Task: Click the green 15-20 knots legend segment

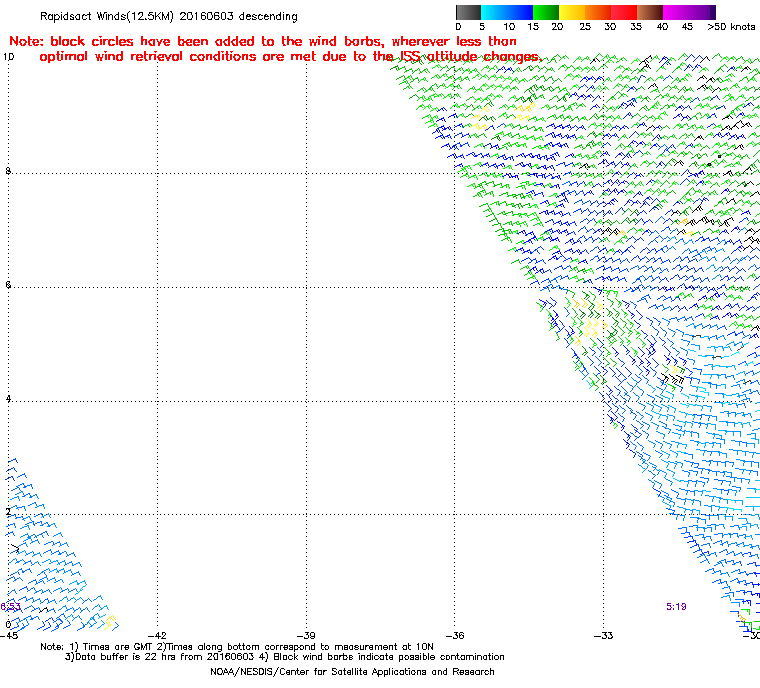Action: tap(546, 12)
